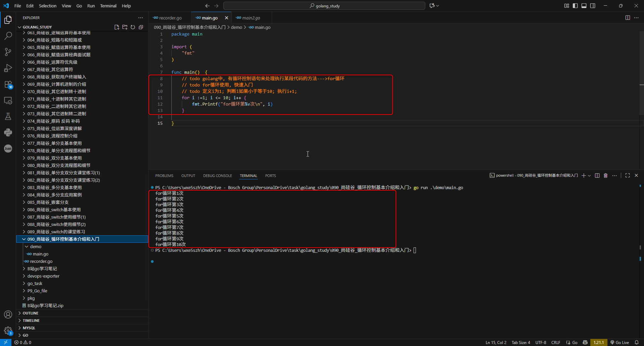The height and width of the screenshot is (346, 644).
Task: Show errors and warnings count in status bar
Action: point(23,342)
